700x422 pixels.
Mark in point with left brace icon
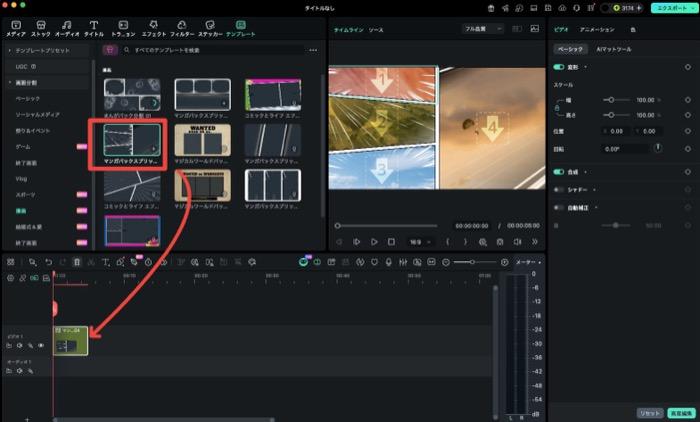448,242
